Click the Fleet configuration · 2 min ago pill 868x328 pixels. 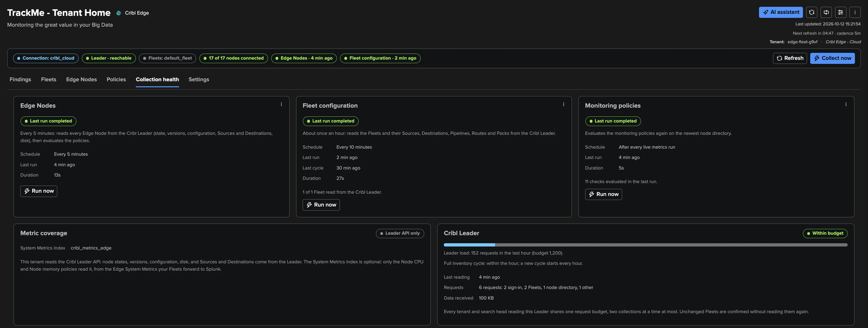380,58
